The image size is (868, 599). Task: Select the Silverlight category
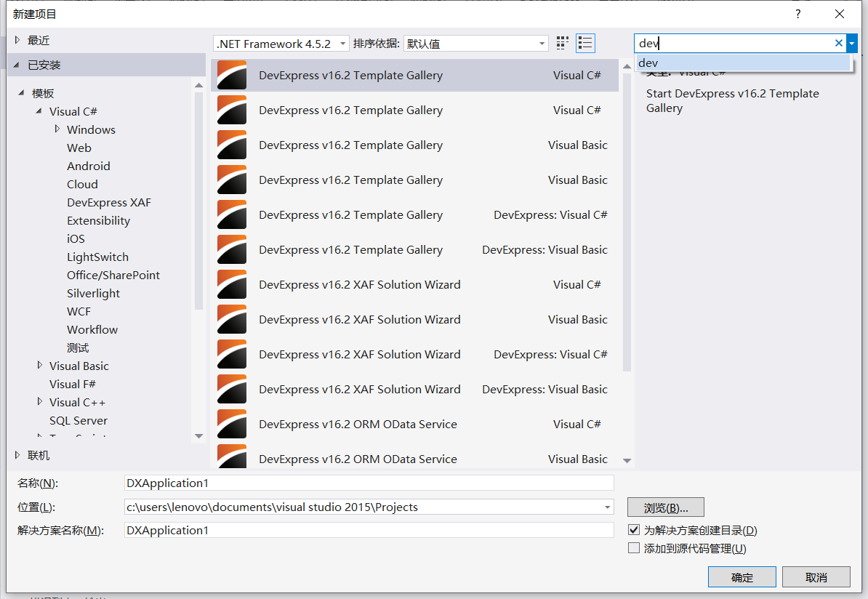click(x=93, y=294)
